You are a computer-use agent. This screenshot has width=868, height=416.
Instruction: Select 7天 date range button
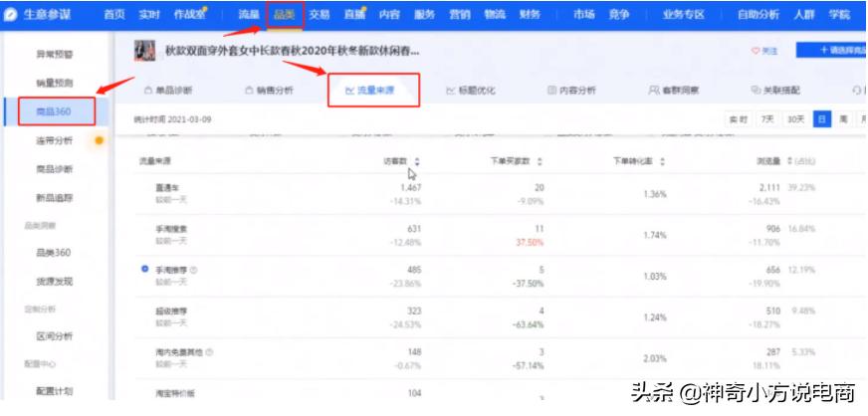click(766, 119)
